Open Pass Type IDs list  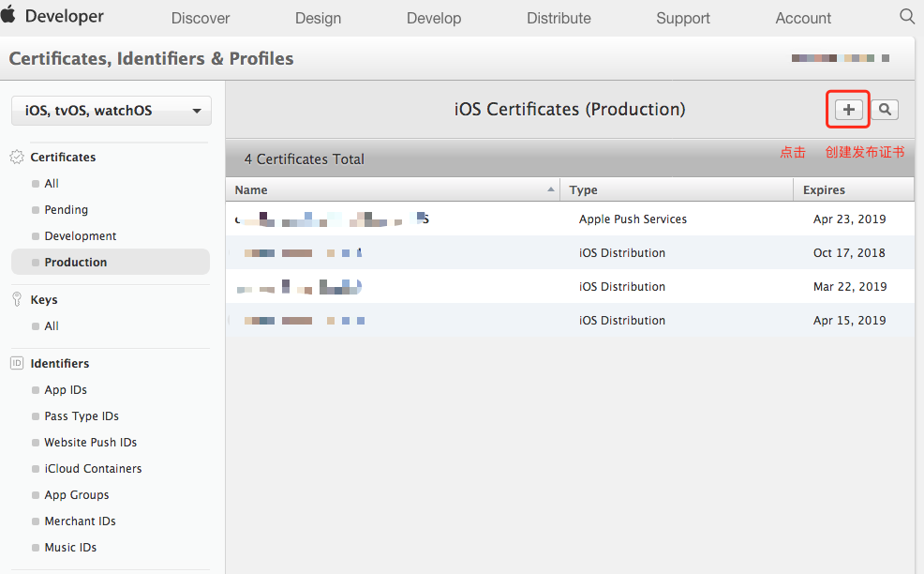(x=82, y=416)
